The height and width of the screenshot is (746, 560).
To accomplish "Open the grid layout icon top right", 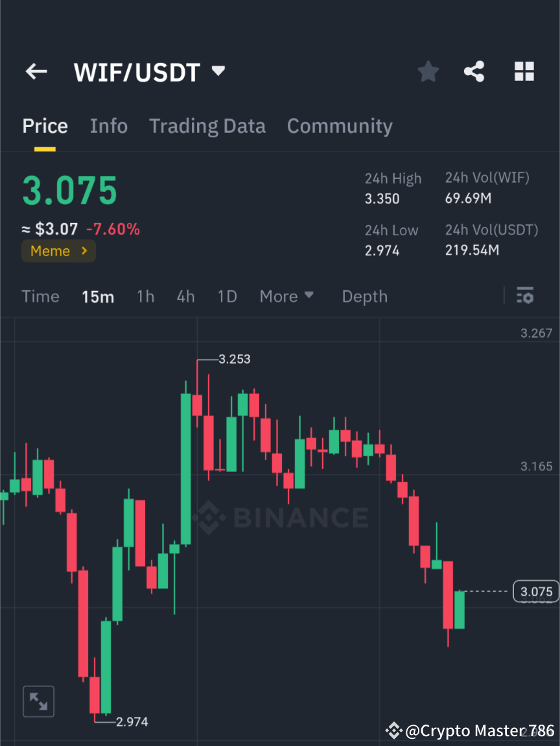I will point(524,71).
